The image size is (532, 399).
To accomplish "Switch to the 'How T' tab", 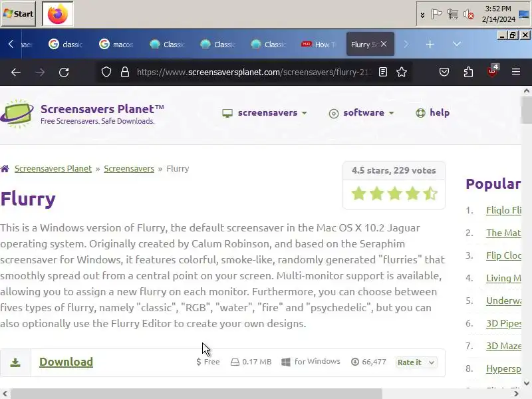I will click(x=319, y=44).
